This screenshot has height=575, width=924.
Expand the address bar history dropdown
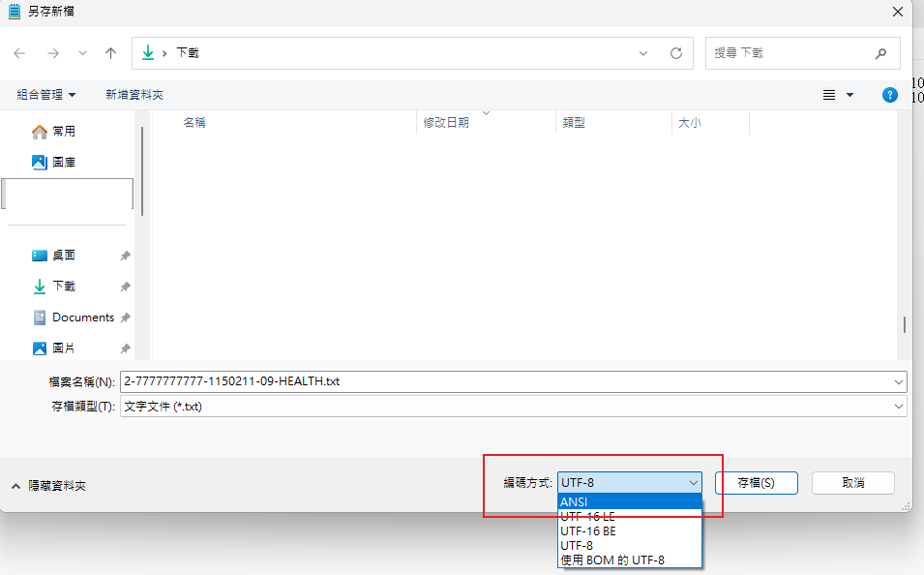(x=644, y=53)
